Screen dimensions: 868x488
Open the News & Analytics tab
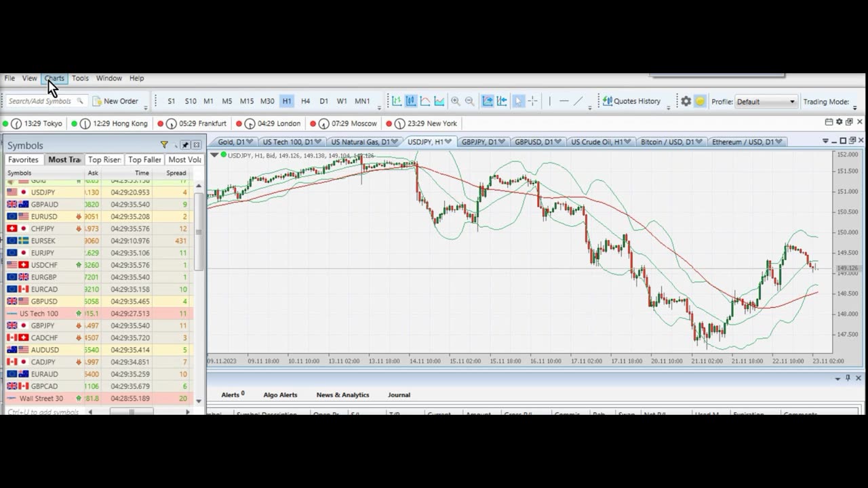[342, 394]
